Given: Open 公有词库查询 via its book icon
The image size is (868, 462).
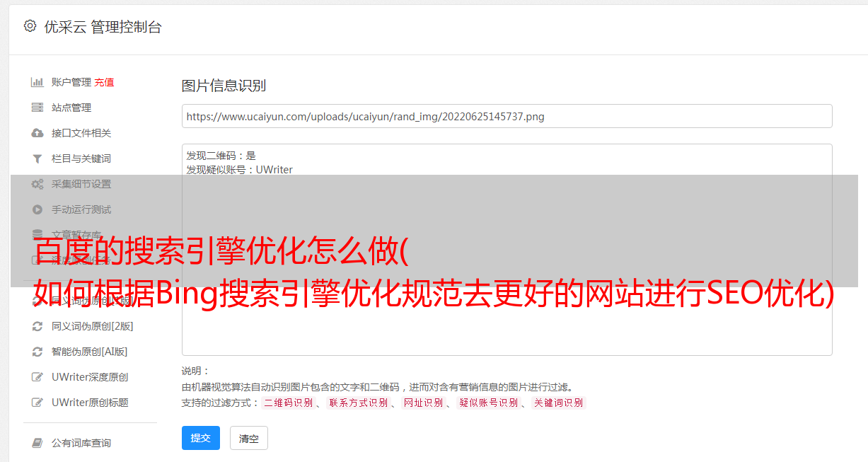Looking at the screenshot, I should (x=37, y=443).
